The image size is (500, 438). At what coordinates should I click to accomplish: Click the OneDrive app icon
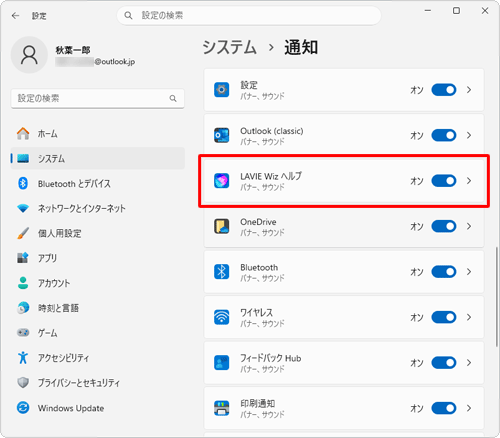pos(221,226)
